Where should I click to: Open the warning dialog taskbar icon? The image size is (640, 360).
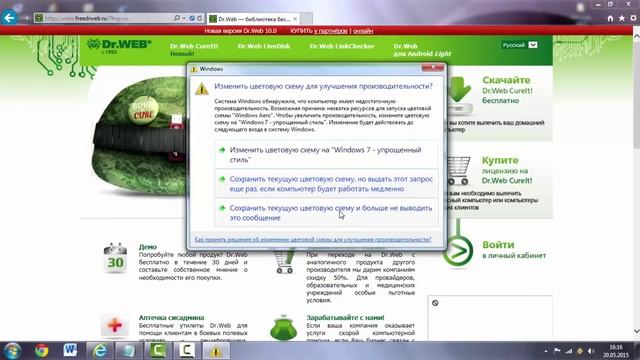click(x=216, y=351)
